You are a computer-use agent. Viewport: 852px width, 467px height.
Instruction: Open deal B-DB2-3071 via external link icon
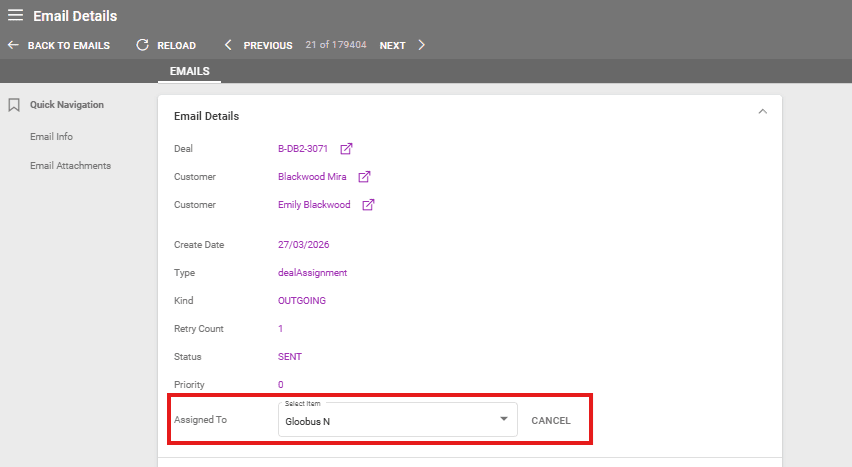pos(346,149)
